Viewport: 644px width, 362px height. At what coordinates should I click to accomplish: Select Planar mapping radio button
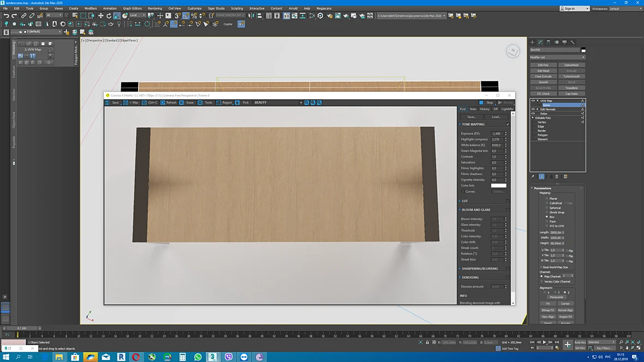[547, 198]
